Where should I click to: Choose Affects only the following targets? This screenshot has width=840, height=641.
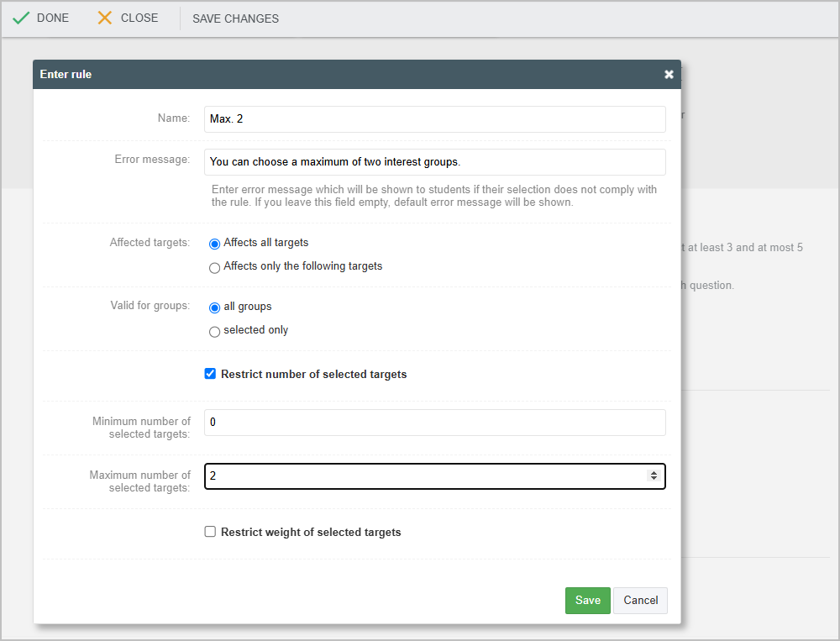tap(215, 267)
